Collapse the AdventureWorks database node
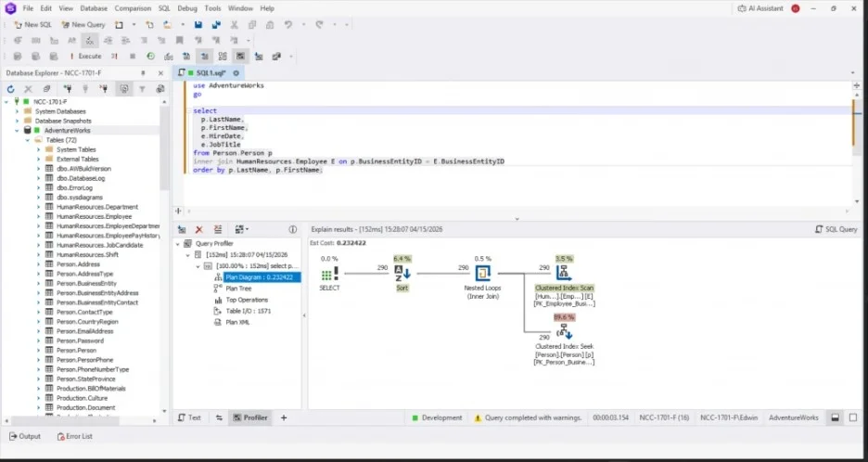The image size is (868, 462). coord(17,130)
